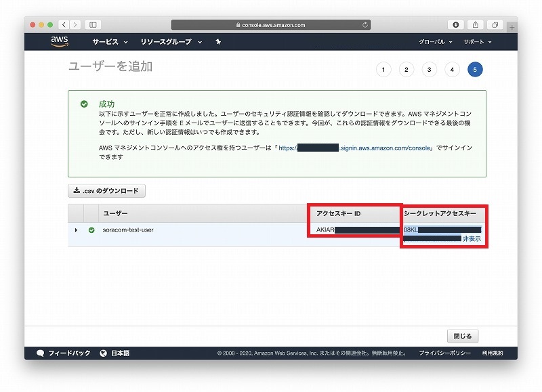
Task: Click the 閉じる button
Action: [463, 336]
